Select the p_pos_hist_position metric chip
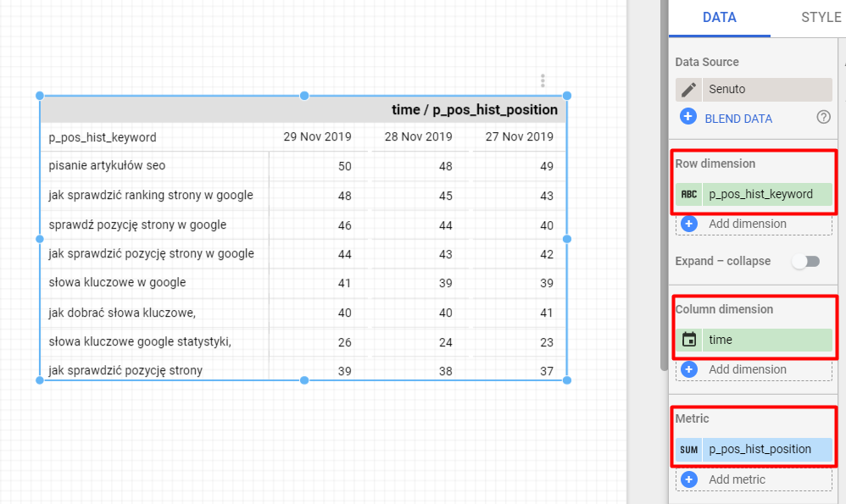This screenshot has width=846, height=504. click(x=754, y=450)
